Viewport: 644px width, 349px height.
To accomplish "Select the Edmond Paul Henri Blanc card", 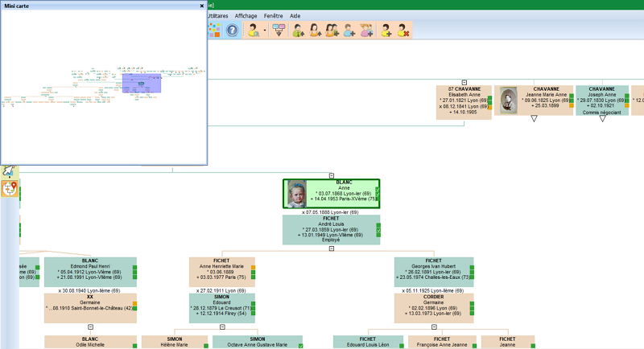I will (90, 272).
